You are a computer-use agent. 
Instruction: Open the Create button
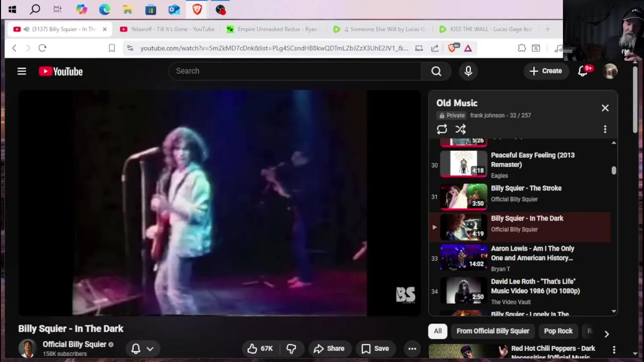pyautogui.click(x=545, y=71)
